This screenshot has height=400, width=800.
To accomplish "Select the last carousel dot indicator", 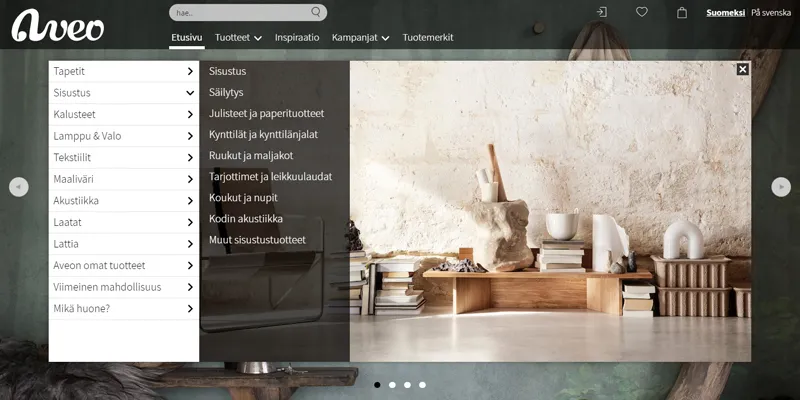I will pos(422,384).
